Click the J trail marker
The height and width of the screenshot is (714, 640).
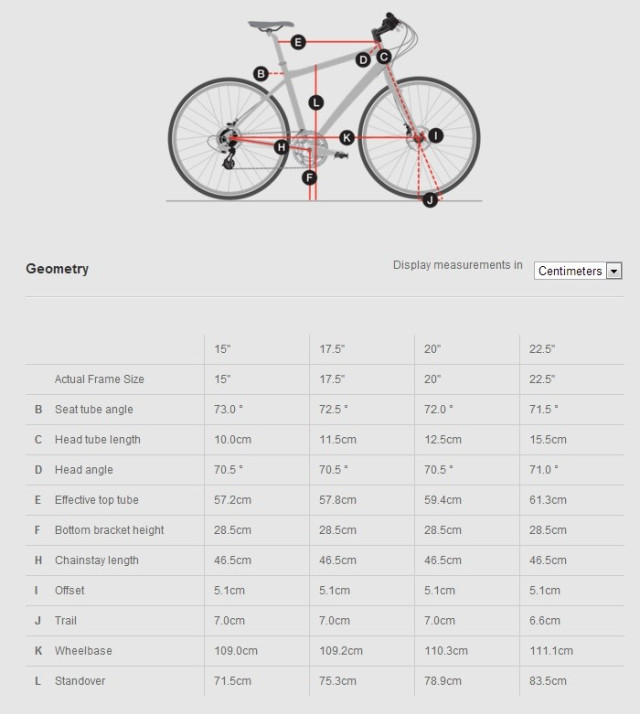coord(430,200)
